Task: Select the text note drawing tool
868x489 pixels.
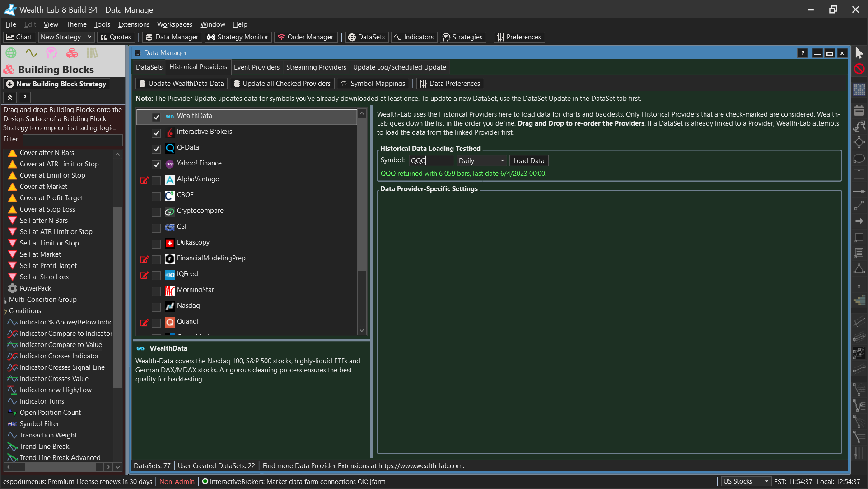Action: (x=859, y=253)
